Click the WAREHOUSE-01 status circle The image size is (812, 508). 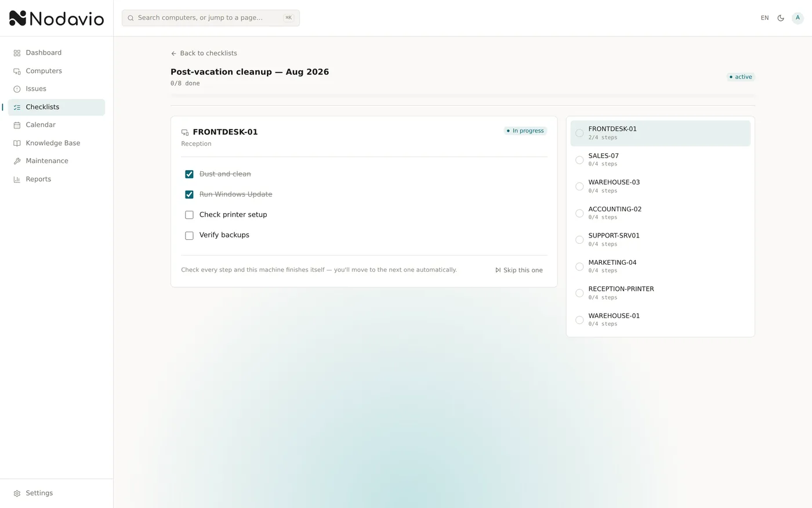pyautogui.click(x=579, y=320)
